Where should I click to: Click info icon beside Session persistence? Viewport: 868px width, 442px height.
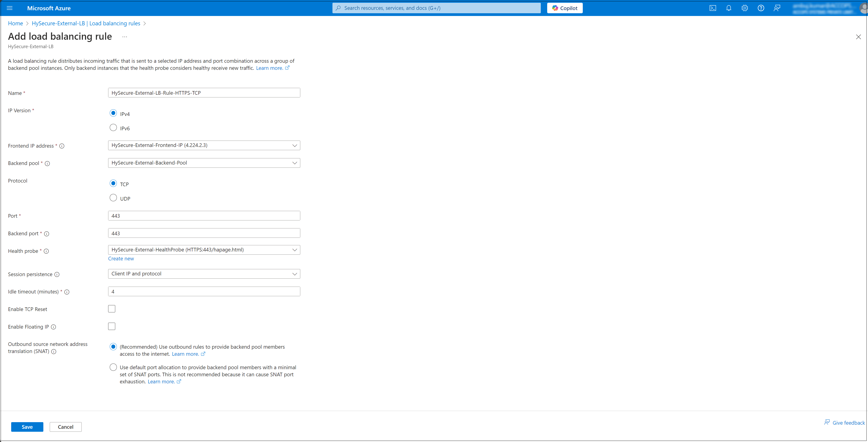(57, 275)
